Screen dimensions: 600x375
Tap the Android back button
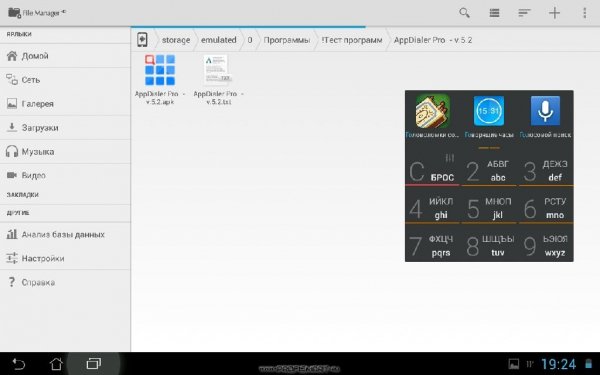coord(18,364)
